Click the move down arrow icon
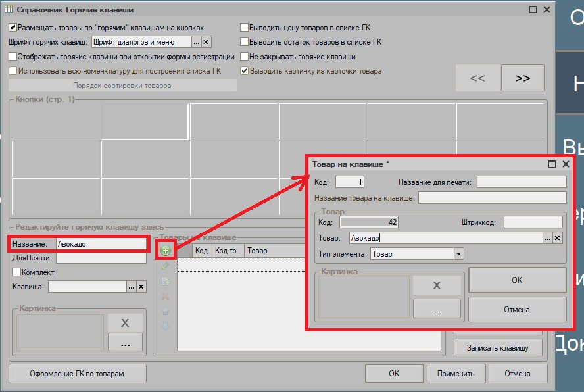Image resolution: width=584 pixels, height=392 pixels. point(166,326)
